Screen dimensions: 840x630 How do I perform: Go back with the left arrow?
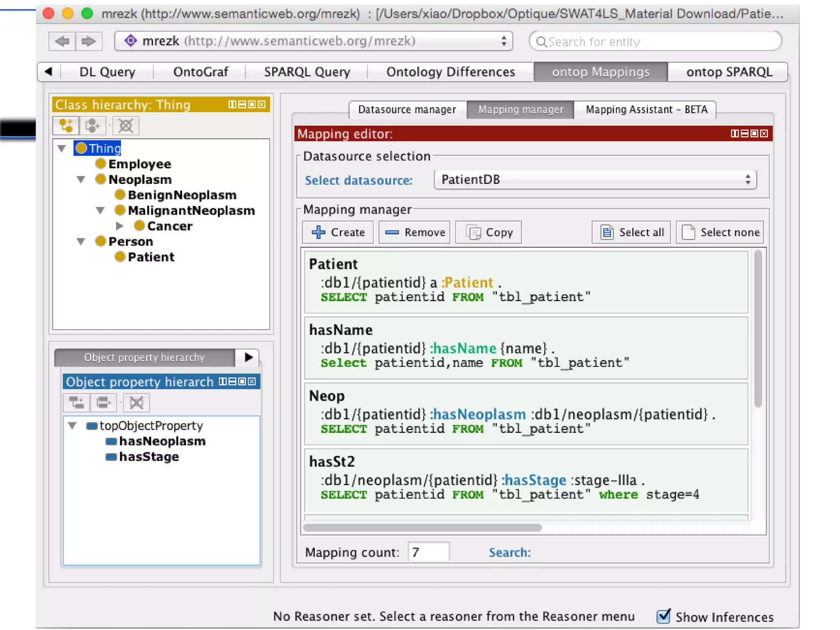[x=62, y=41]
